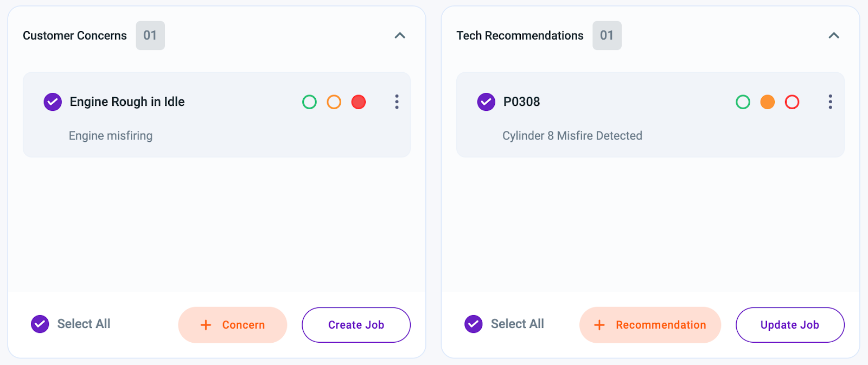Click plus icon on Recommendation button

click(x=599, y=325)
